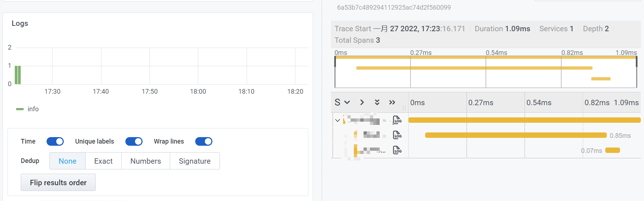Open logs icon for the 0.85ms span
Viewport: 644px width, 201px height.
pos(397,135)
